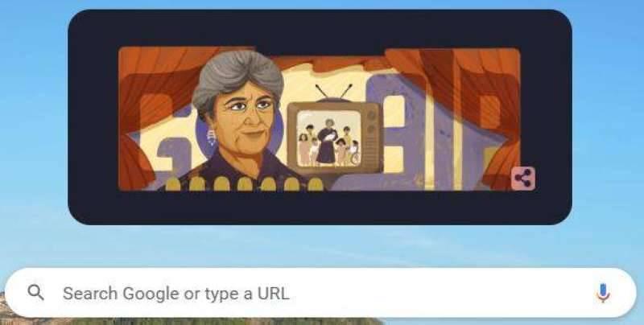Screen dimensions: 644x325
Task: Open the Google Doodle illustration
Action: (320, 119)
